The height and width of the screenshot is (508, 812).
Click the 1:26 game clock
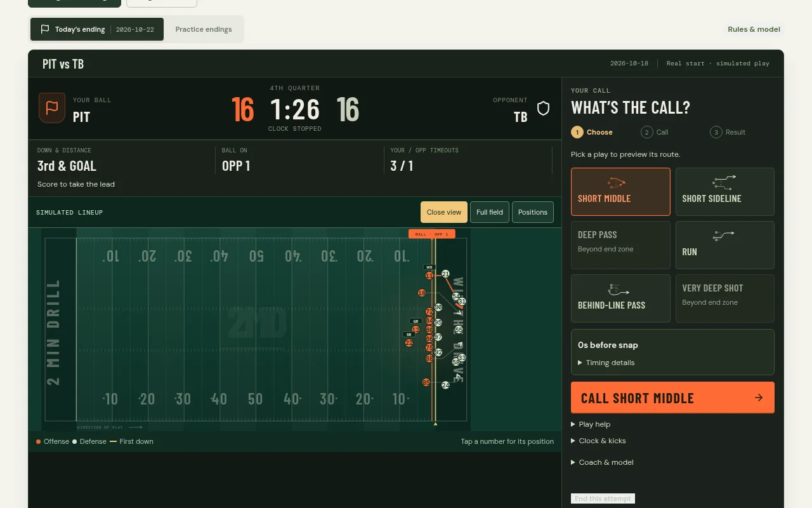295,110
